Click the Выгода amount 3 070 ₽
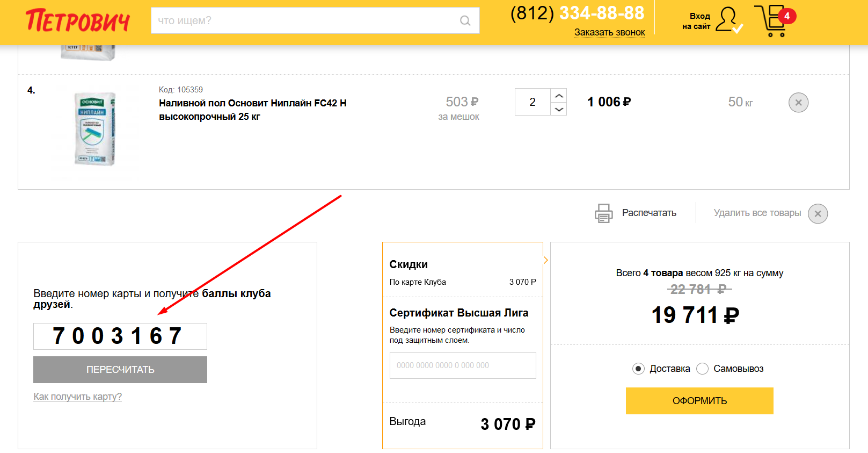 pos(508,424)
